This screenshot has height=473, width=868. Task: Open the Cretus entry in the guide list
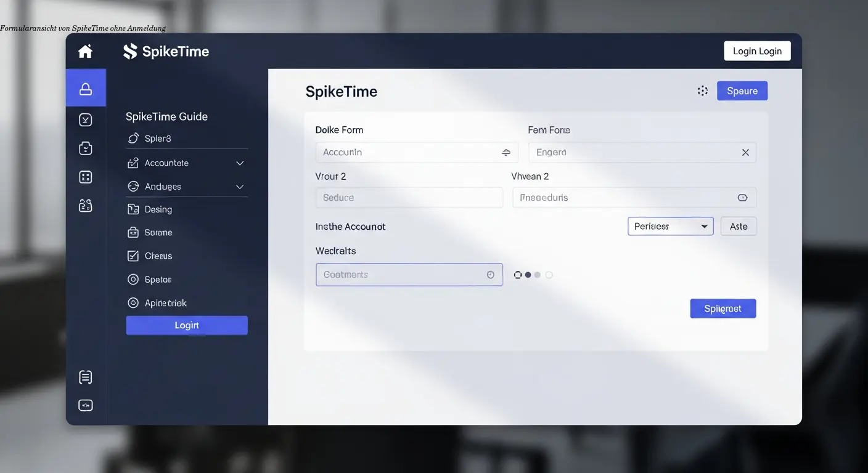coord(158,256)
